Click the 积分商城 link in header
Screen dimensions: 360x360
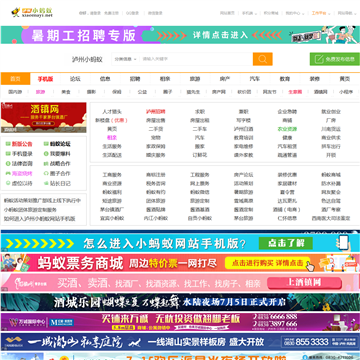click(x=271, y=13)
